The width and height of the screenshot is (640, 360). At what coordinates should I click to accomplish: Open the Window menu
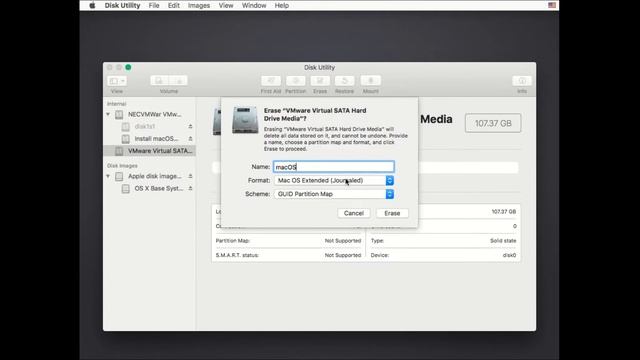pyautogui.click(x=254, y=5)
